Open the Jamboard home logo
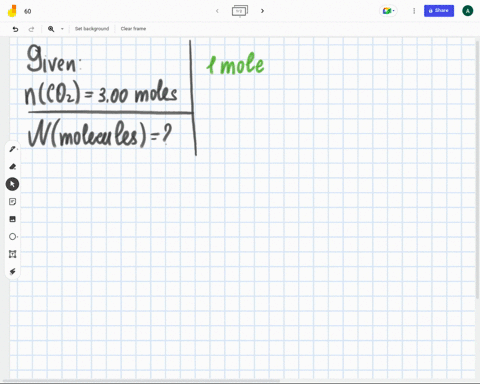This screenshot has width=480, height=384. [12, 11]
